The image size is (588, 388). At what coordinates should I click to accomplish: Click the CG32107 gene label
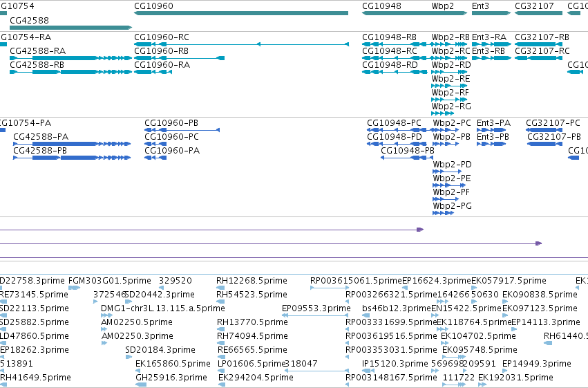tap(534, 6)
